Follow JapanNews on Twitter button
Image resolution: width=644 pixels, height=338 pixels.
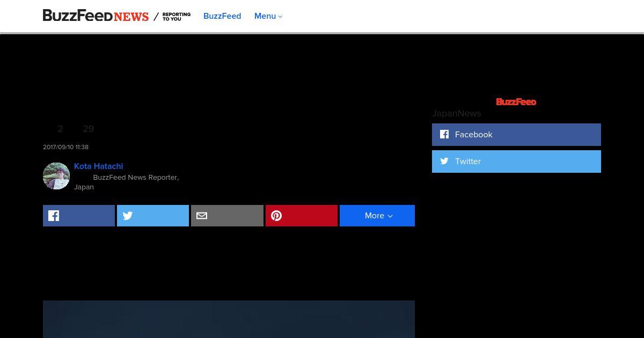coord(516,161)
